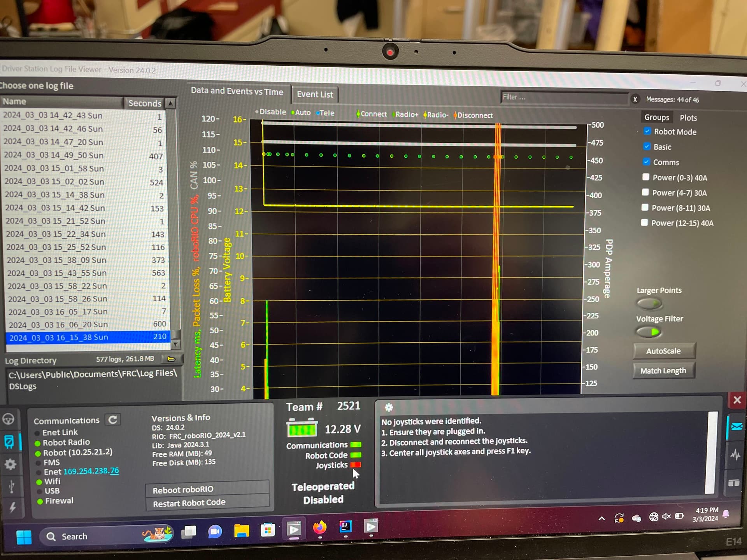Uncheck the Robot Mode checkbox
The width and height of the screenshot is (747, 560).
pos(647,131)
